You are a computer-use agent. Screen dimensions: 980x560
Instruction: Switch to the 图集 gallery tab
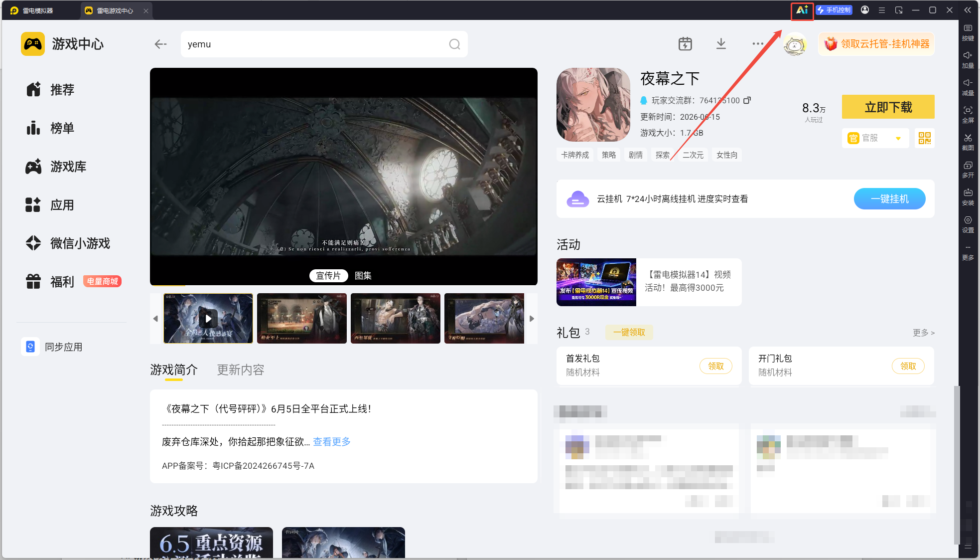point(363,276)
